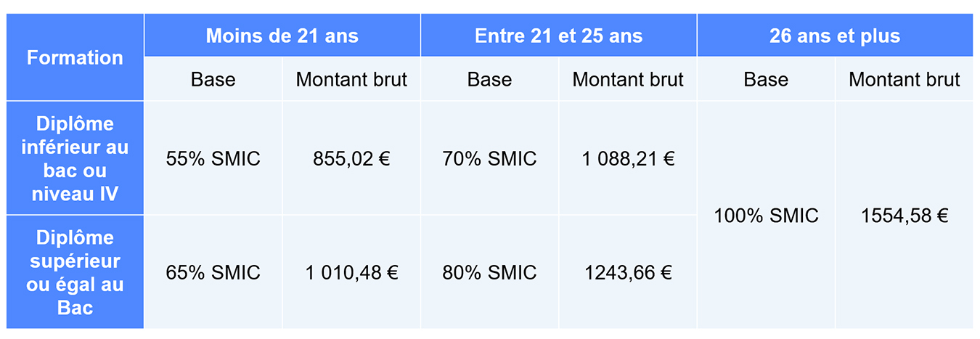
Task: Select the Diplôme supérieur ou égal au Bac row header
Action: (x=75, y=272)
